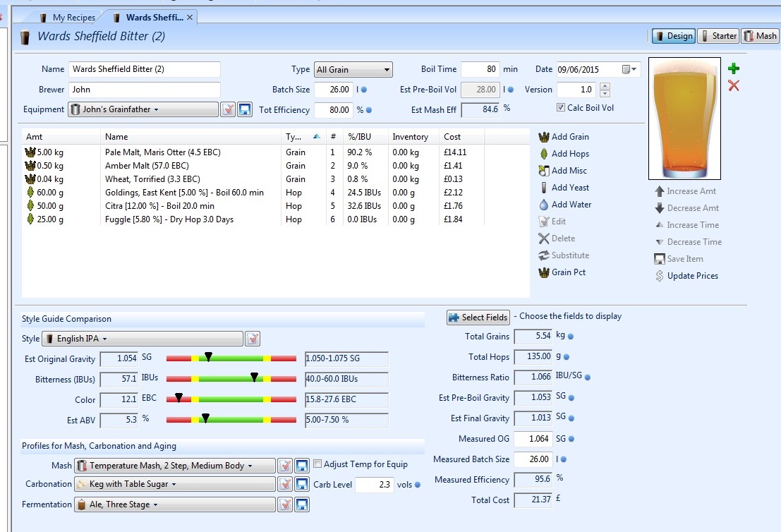
Task: Open the recipe Type dropdown
Action: click(x=353, y=70)
